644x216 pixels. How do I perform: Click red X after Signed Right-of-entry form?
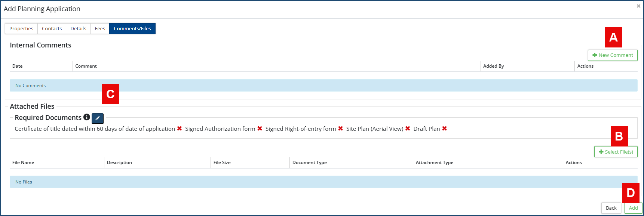point(341,129)
